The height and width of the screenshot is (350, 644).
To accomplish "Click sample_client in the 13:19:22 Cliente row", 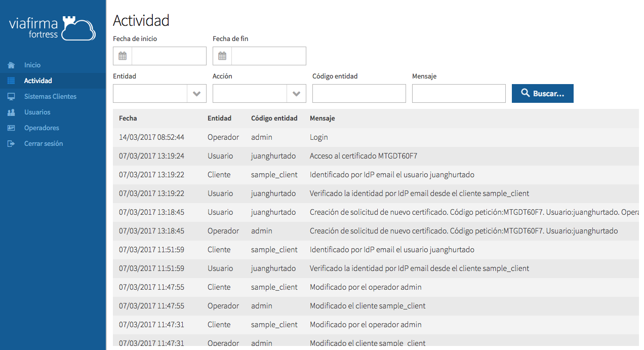I will pos(274,175).
